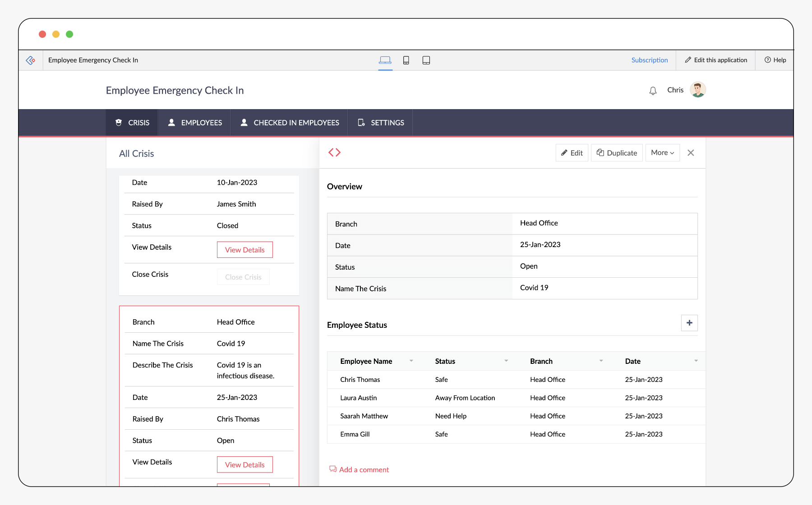Go to Checked In Employees tab
This screenshot has height=505, width=812.
pyautogui.click(x=290, y=123)
